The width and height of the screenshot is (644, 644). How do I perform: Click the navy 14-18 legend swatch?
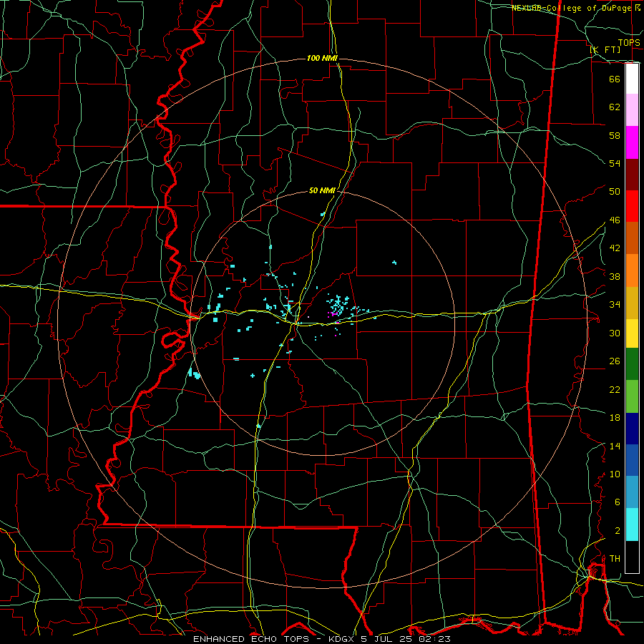[x=632, y=429]
